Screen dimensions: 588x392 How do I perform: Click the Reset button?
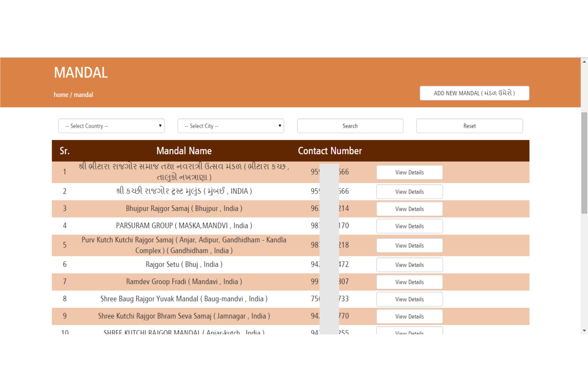pos(469,126)
